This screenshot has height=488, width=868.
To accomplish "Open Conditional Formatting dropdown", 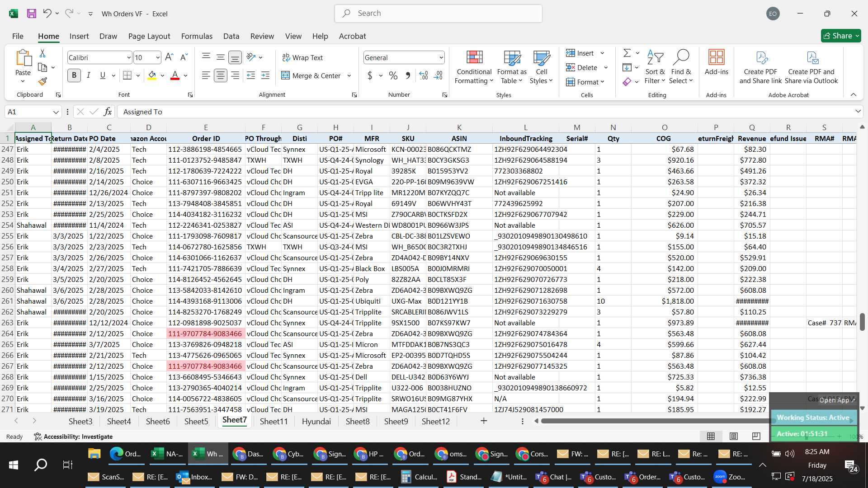I will (x=474, y=67).
